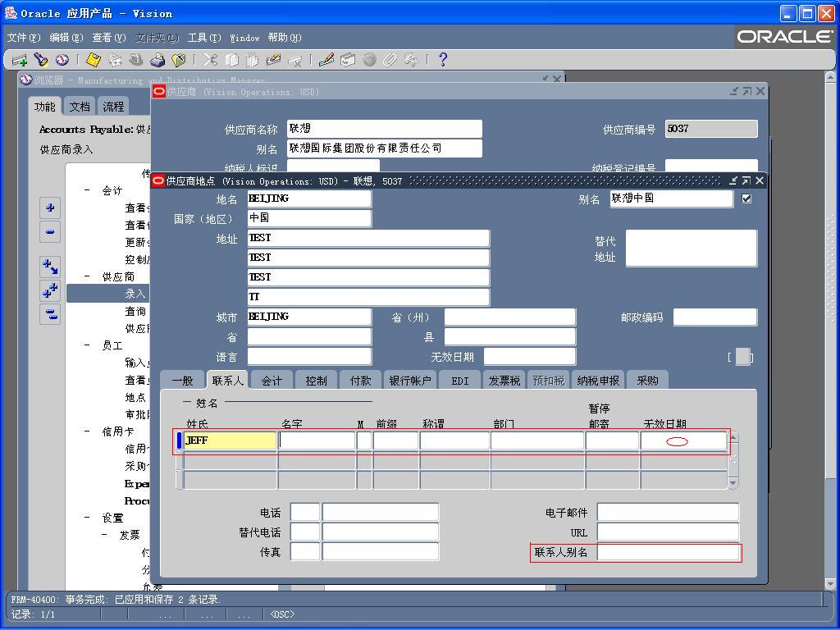Click the Expand All Children button in Navigator
Viewport: 840px width, 630px height.
tap(50, 267)
